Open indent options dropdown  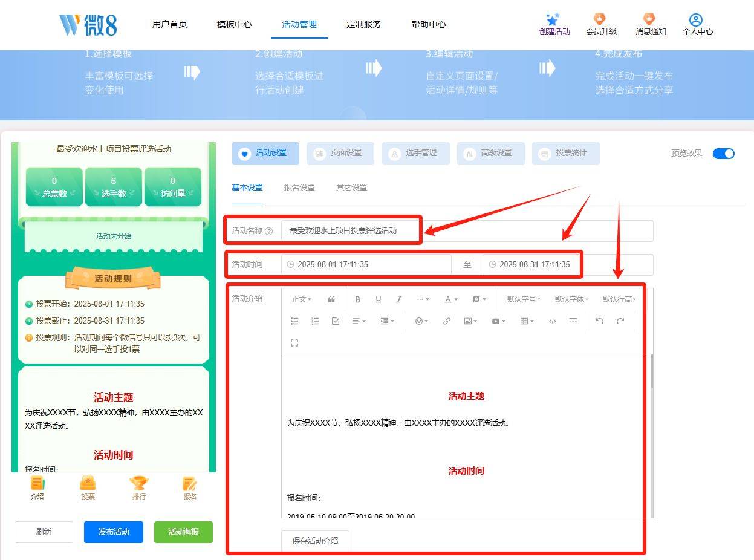[387, 321]
